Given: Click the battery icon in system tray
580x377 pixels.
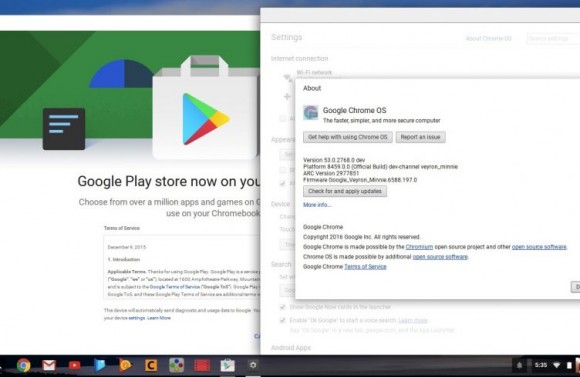Looking at the screenshot, I should (569, 365).
